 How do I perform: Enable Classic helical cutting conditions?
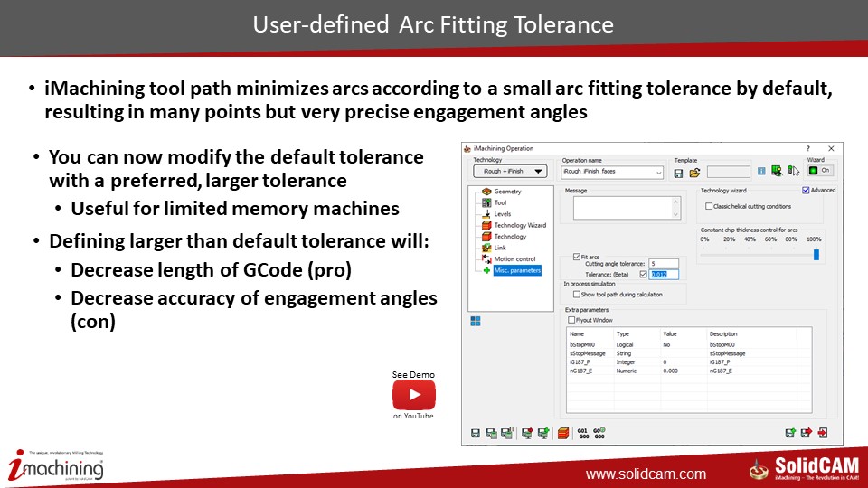point(708,206)
